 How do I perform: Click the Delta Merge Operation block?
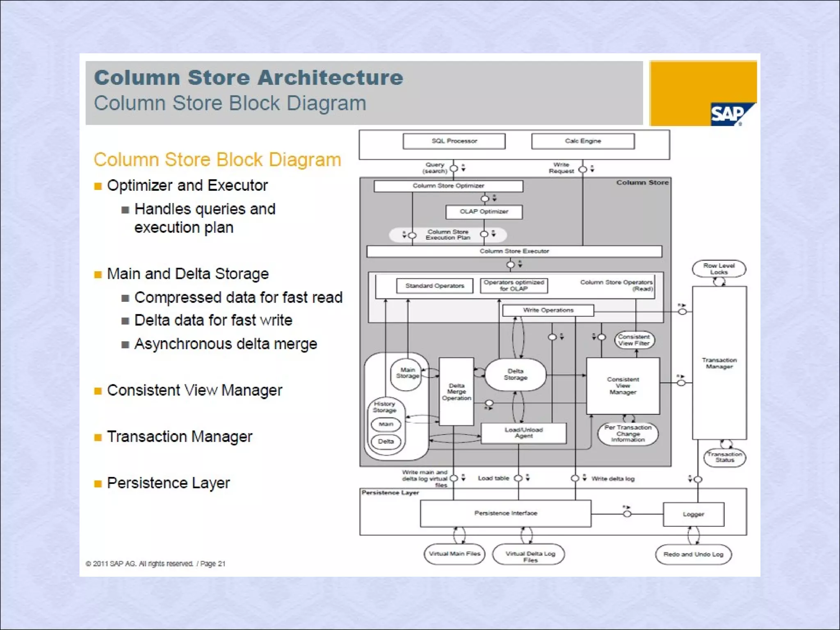point(456,392)
